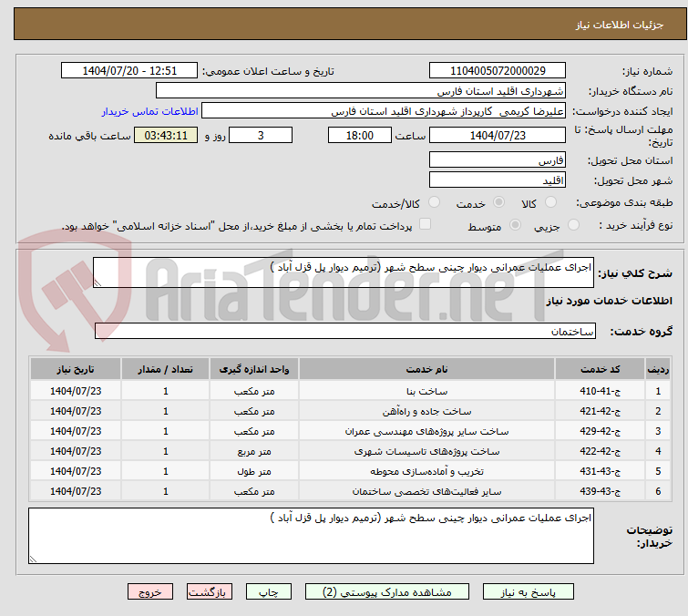This screenshot has width=688, height=616.
Task: Click service code ج-41-410
Action: pyautogui.click(x=600, y=391)
